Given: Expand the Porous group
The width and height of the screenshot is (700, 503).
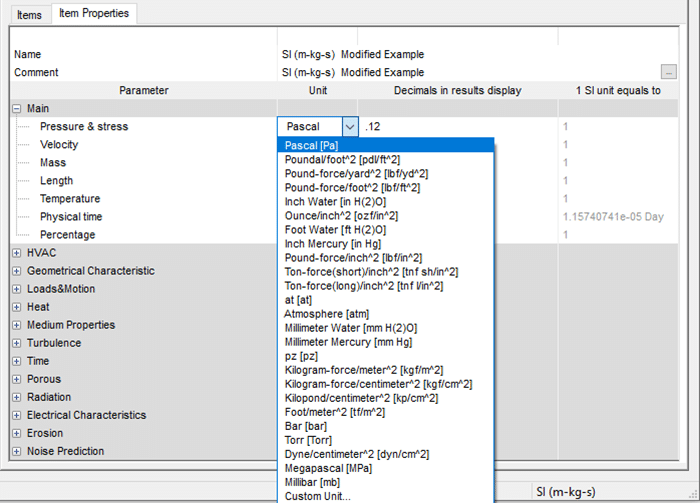Looking at the screenshot, I should coord(17,379).
